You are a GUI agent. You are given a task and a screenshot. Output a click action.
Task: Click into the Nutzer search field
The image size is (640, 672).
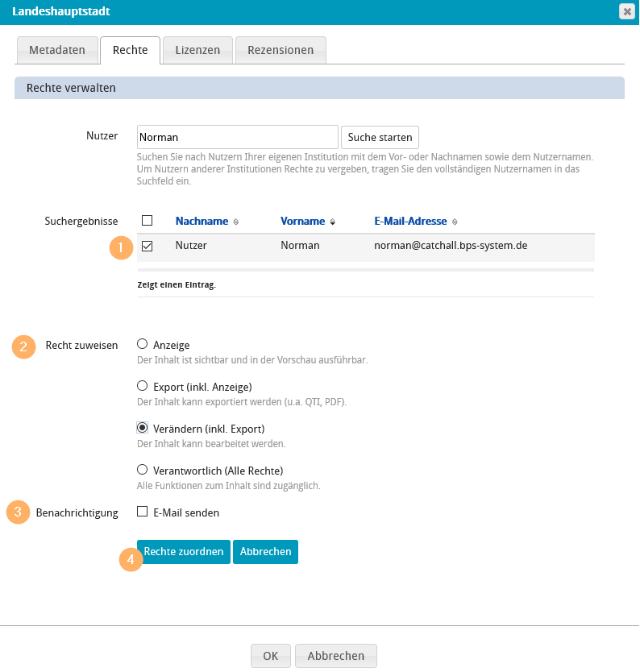pos(237,137)
